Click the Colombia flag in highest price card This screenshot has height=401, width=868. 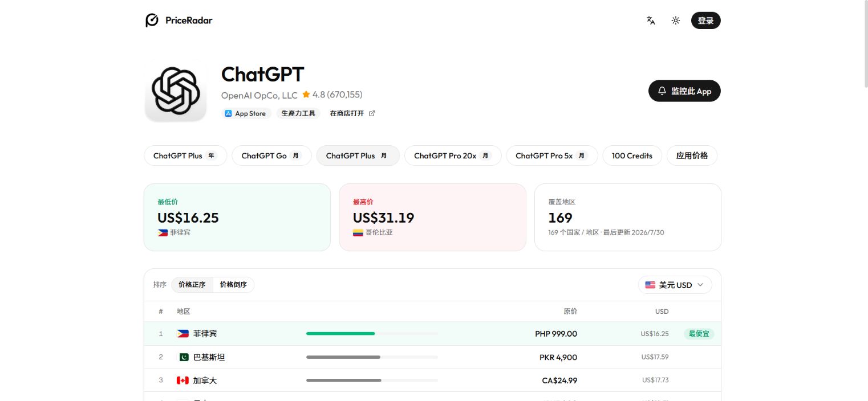358,232
